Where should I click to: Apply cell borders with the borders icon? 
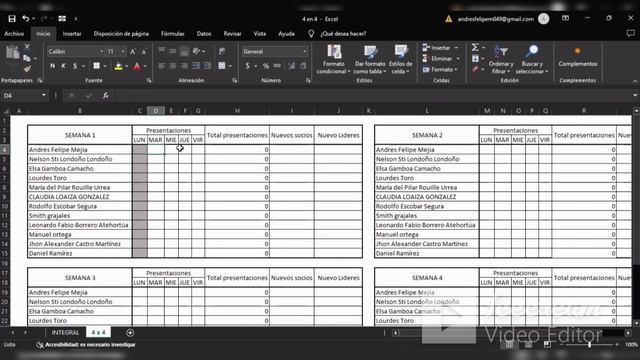96,66
